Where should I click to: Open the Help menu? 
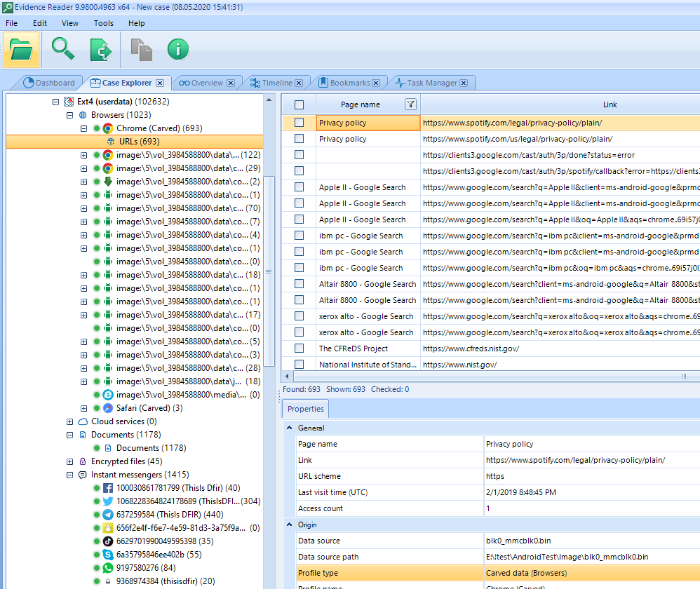pyautogui.click(x=137, y=23)
